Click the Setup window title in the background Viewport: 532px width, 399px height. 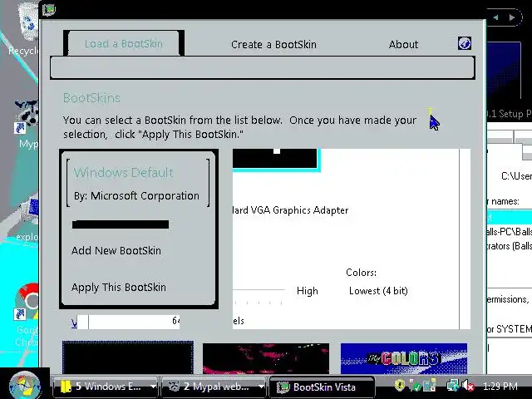509,114
